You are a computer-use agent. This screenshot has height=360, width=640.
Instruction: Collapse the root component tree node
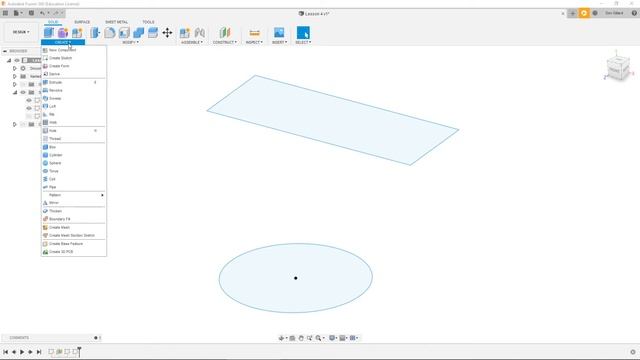click(9, 60)
